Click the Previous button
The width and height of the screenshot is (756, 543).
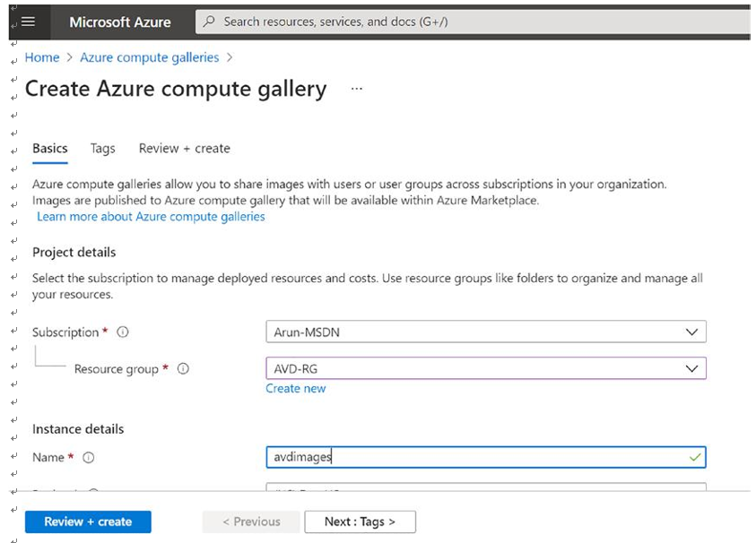point(251,521)
